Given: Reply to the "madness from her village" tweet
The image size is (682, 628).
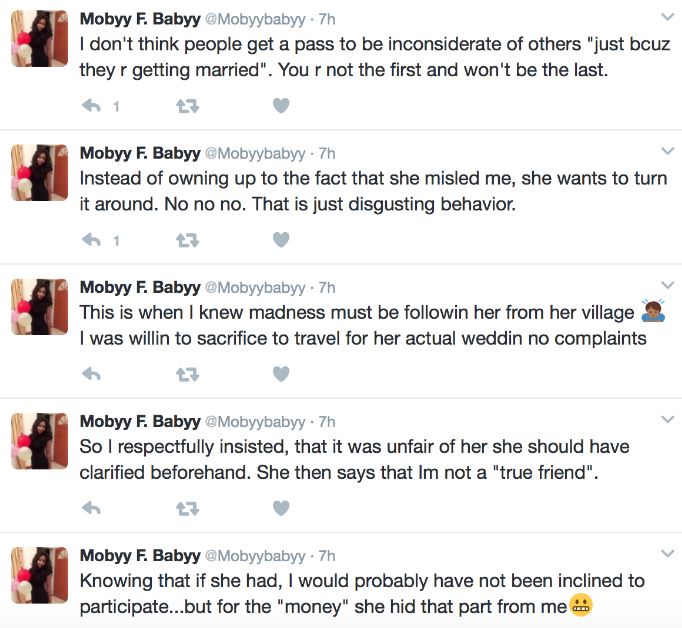Looking at the screenshot, I should [x=93, y=373].
